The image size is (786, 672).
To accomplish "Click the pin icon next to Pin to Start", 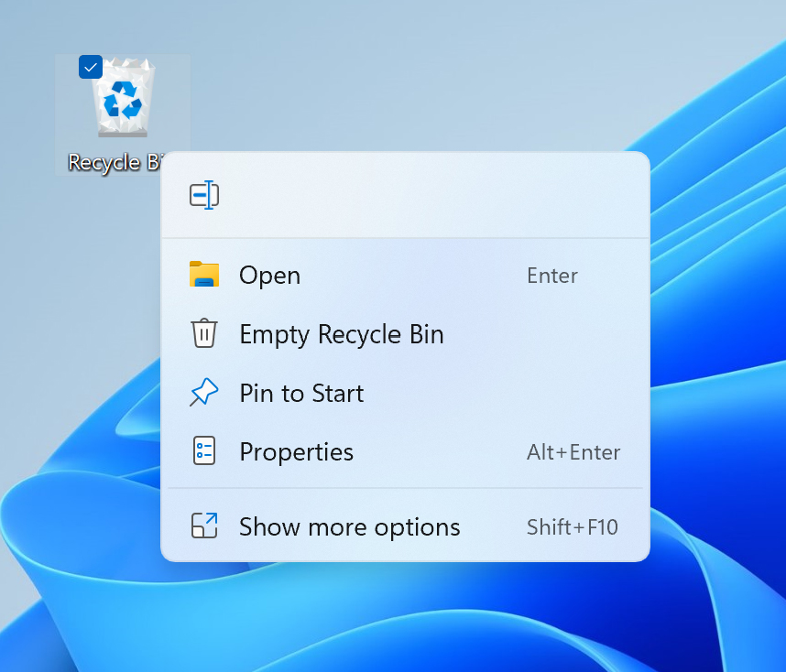I will 203,392.
